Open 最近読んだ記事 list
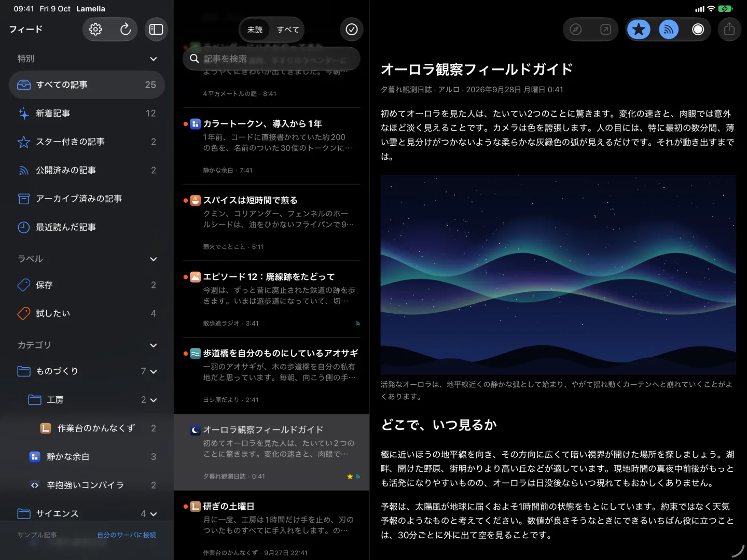 87,227
